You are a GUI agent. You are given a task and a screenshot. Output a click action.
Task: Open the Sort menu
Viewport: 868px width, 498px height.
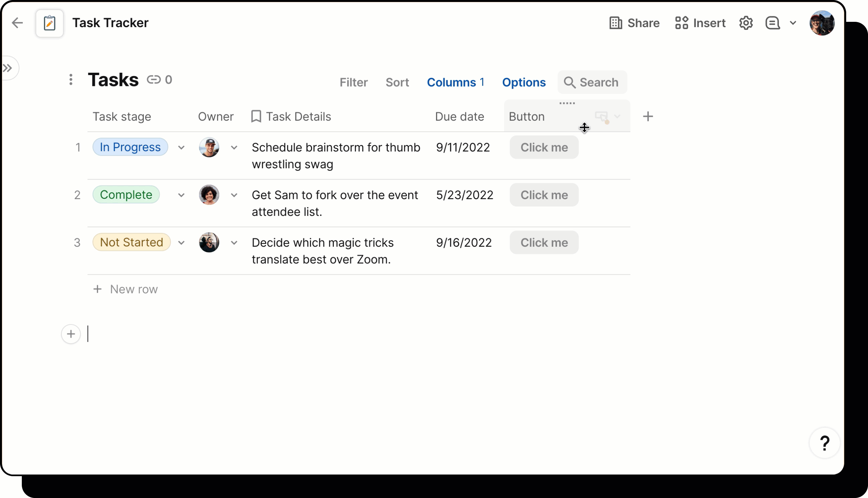coord(397,82)
